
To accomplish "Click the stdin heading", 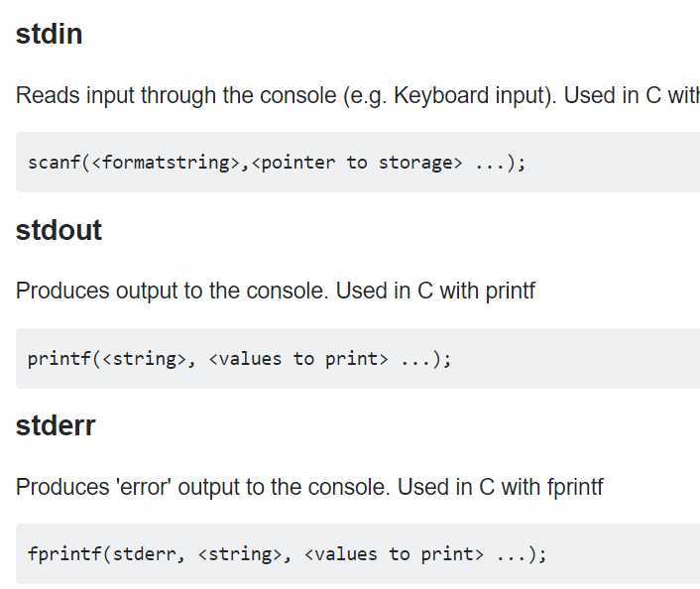I will 50,35.
